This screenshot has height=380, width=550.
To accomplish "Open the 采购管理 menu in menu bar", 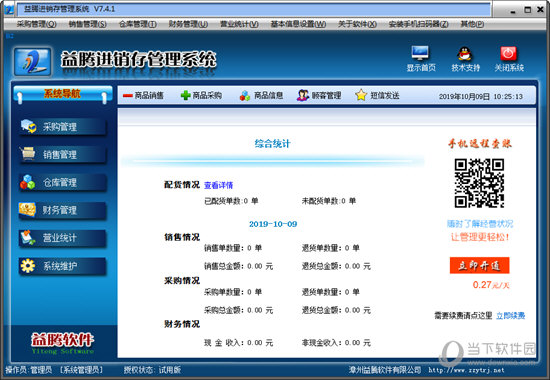I will point(36,24).
